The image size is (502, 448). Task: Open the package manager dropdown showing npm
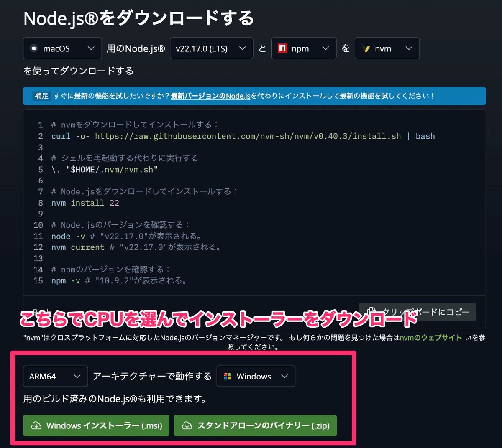(x=304, y=48)
